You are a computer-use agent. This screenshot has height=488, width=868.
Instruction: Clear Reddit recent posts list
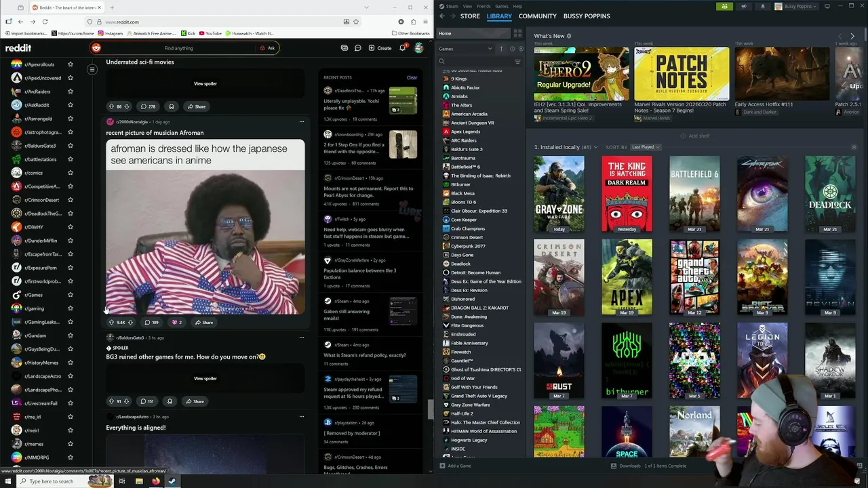pos(412,77)
